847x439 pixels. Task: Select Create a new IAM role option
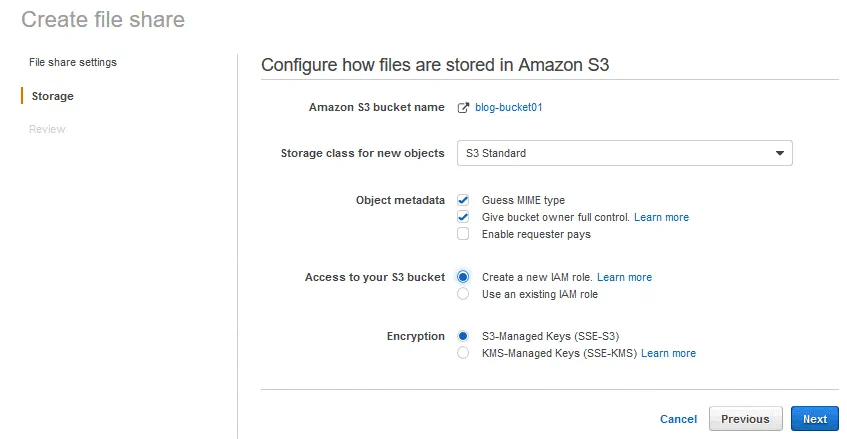tap(463, 277)
